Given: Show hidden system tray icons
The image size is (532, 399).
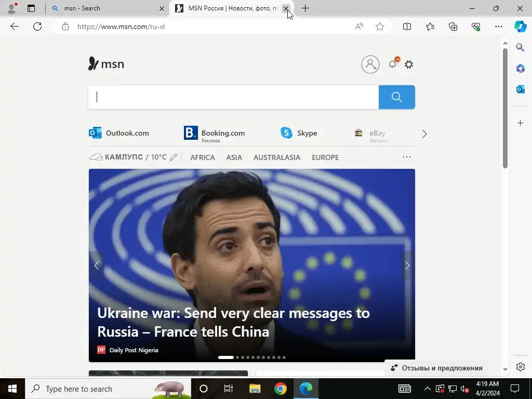Looking at the screenshot, I should click(428, 389).
